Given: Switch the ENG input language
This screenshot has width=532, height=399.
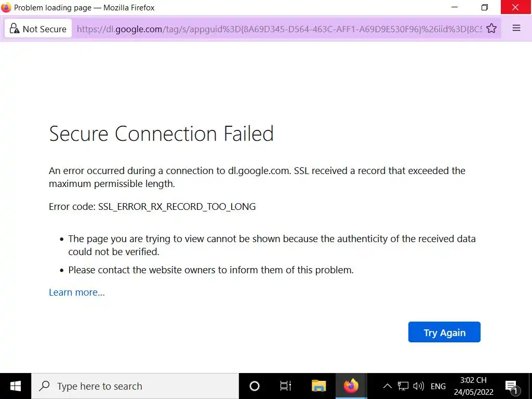Looking at the screenshot, I should click(x=438, y=386).
